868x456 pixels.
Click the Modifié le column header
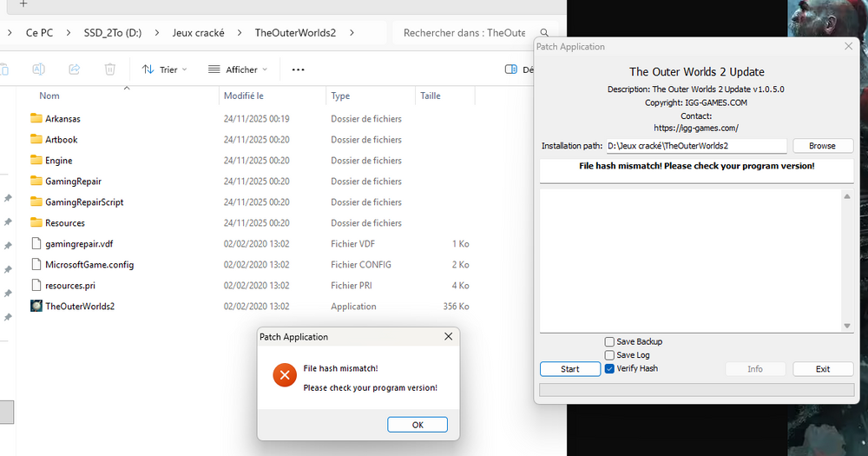point(244,96)
